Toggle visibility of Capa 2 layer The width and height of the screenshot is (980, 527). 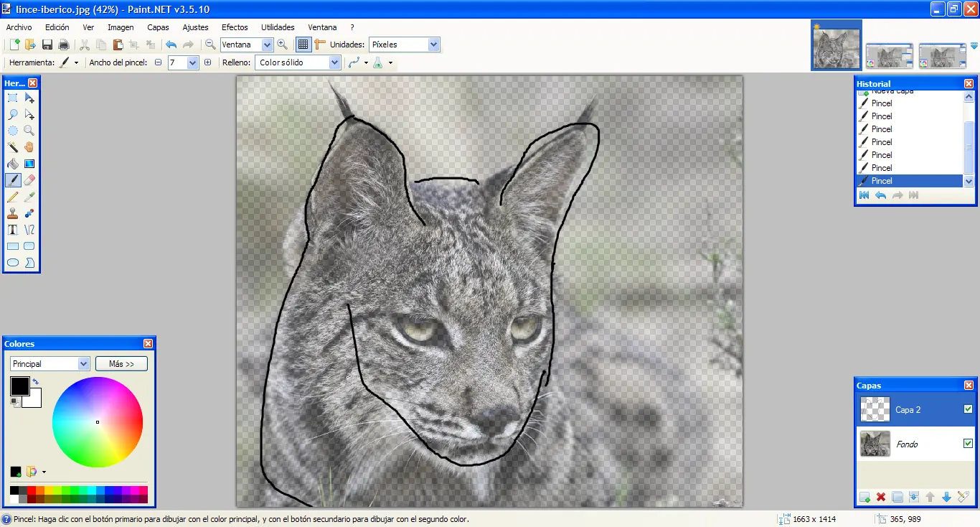point(968,409)
